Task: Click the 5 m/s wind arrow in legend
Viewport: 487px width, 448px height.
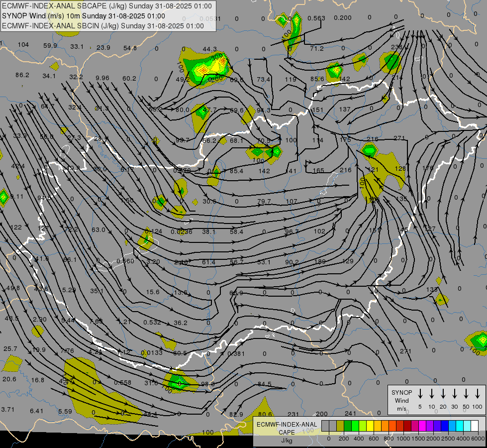Action: [420, 394]
